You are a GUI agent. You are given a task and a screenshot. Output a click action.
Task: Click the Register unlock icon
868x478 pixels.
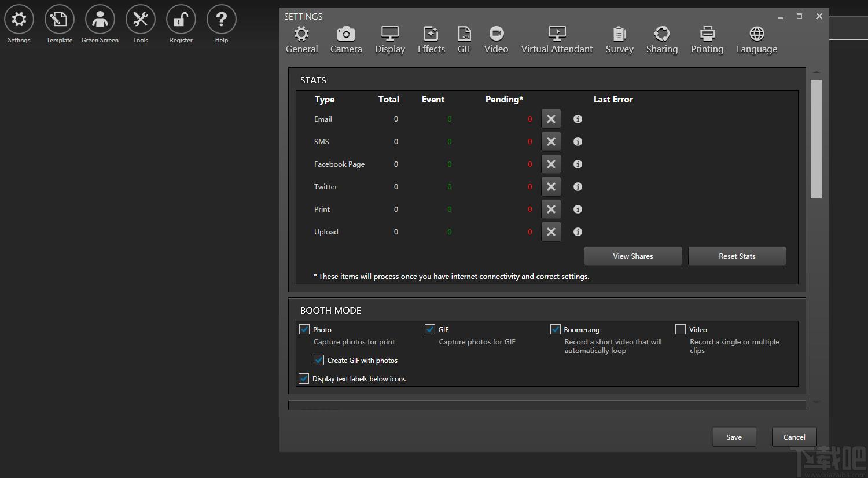181,20
